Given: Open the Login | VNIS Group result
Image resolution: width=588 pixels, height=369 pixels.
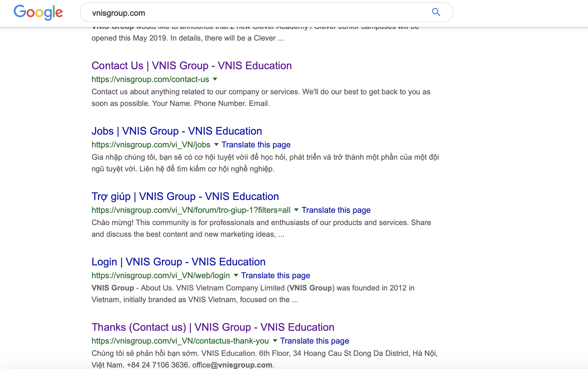Looking at the screenshot, I should pyautogui.click(x=178, y=262).
